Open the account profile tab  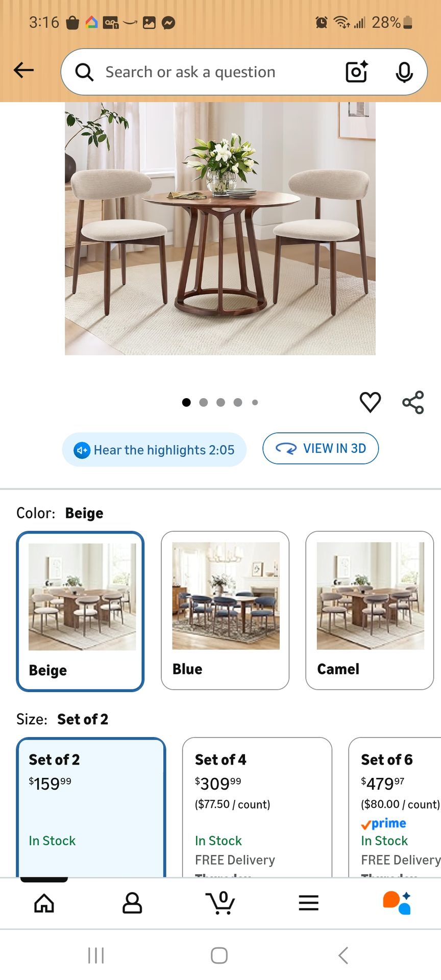coord(132,902)
